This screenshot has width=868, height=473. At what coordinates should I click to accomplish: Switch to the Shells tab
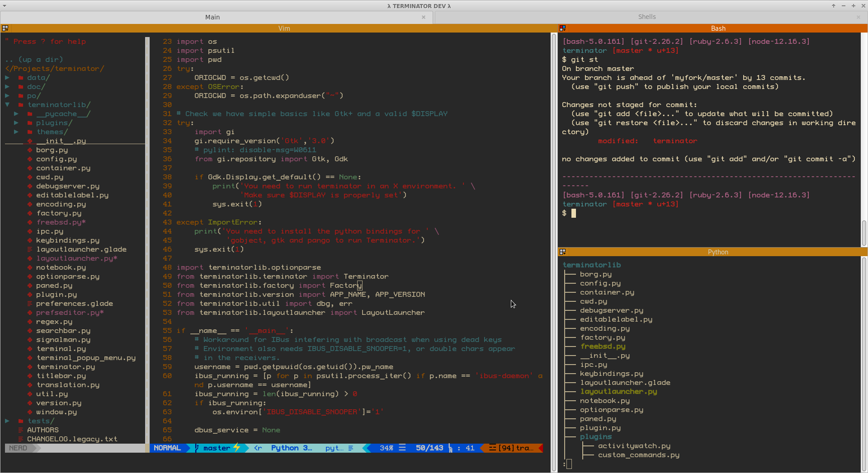pos(646,17)
